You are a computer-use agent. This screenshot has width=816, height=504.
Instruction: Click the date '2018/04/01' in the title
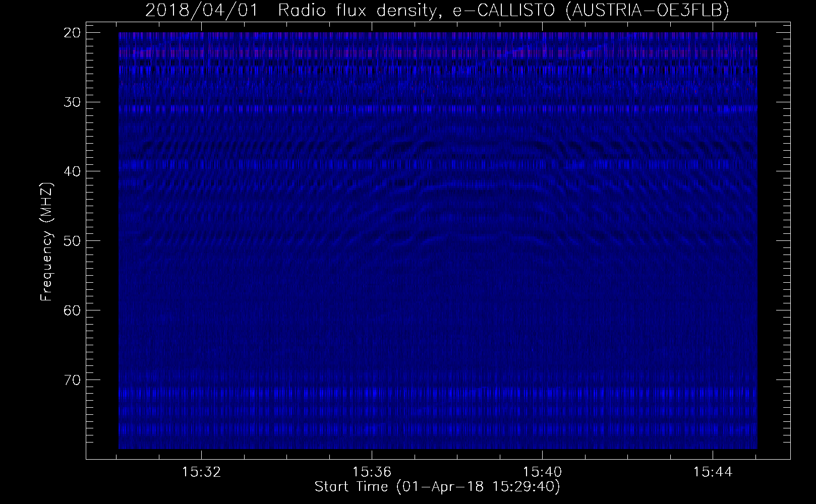202,10
